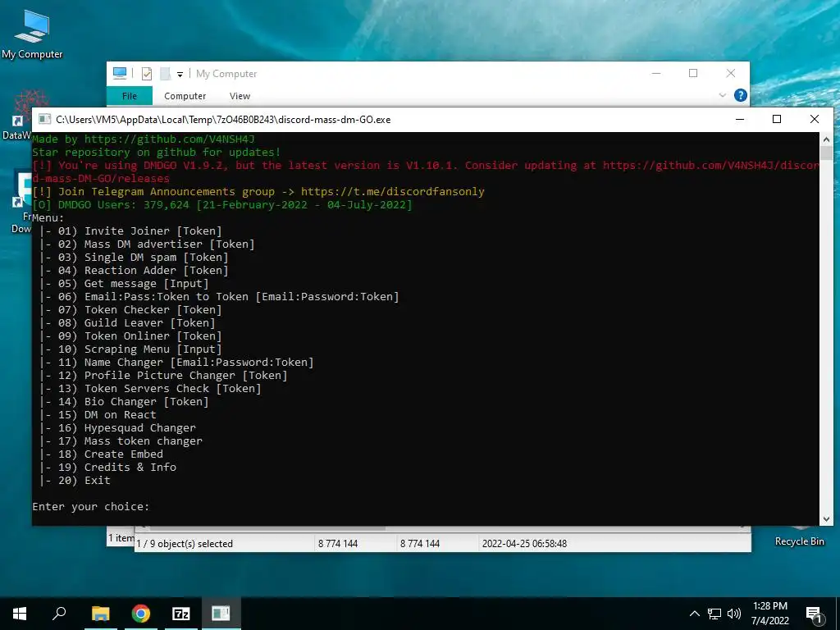Screen dimensions: 840x630
Task: Open Explorer help question mark icon
Action: (x=741, y=95)
